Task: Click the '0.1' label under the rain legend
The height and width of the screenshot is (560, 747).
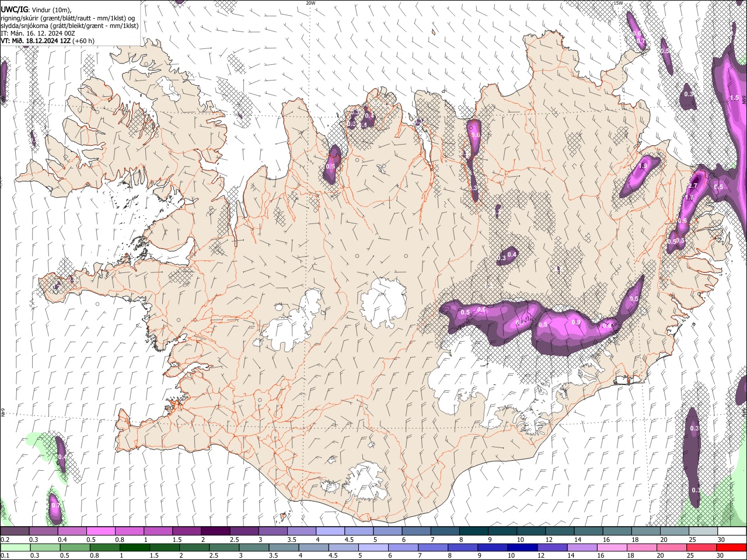Action: click(4, 555)
